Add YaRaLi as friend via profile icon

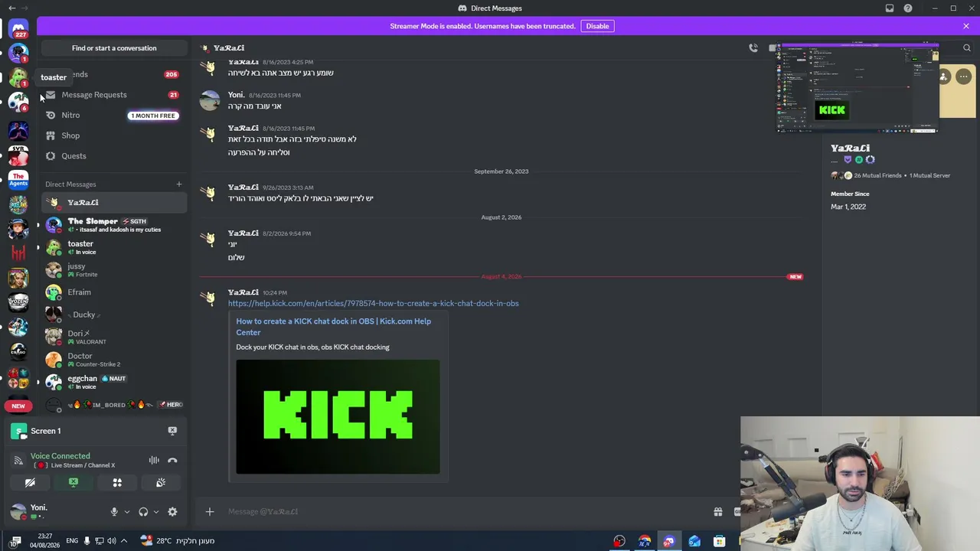[944, 77]
